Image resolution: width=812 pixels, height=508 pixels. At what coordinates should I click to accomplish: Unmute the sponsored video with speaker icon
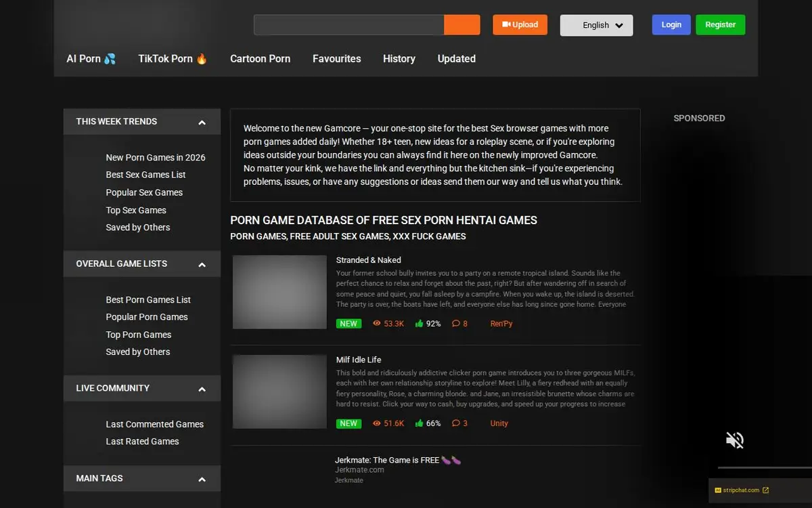click(x=735, y=440)
